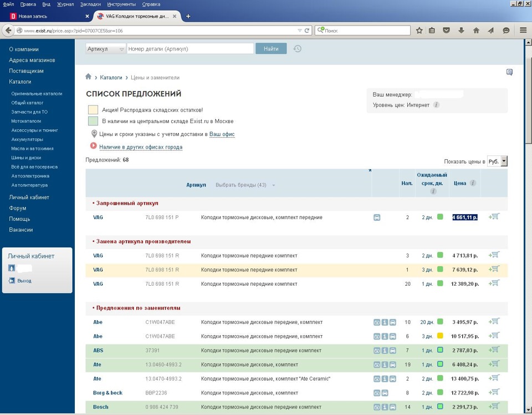Click the breadcrumb home icon
Screen dimensions: 532x415
[x=88, y=77]
